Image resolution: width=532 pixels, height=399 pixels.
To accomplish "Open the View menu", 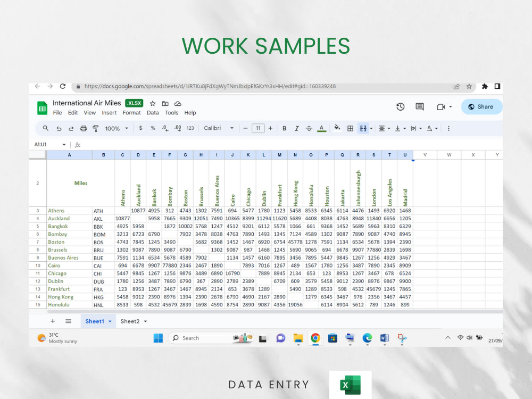I will (89, 113).
